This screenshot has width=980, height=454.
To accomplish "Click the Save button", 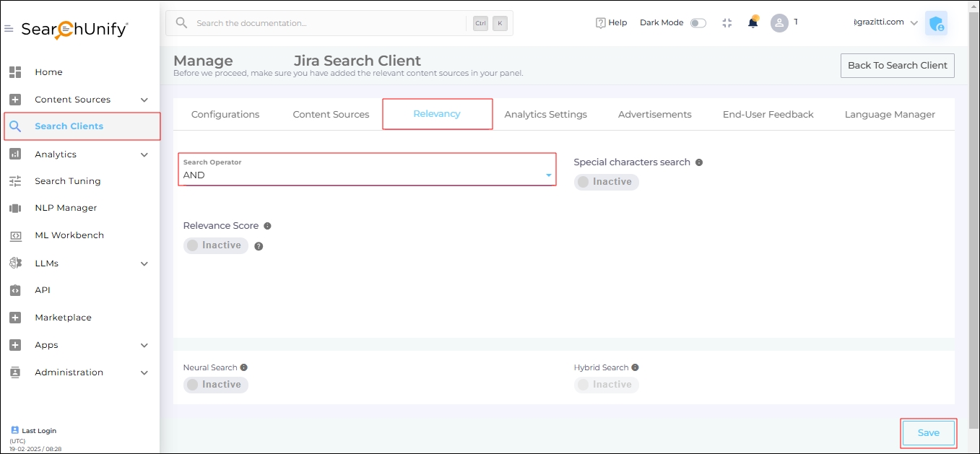I will (x=928, y=433).
